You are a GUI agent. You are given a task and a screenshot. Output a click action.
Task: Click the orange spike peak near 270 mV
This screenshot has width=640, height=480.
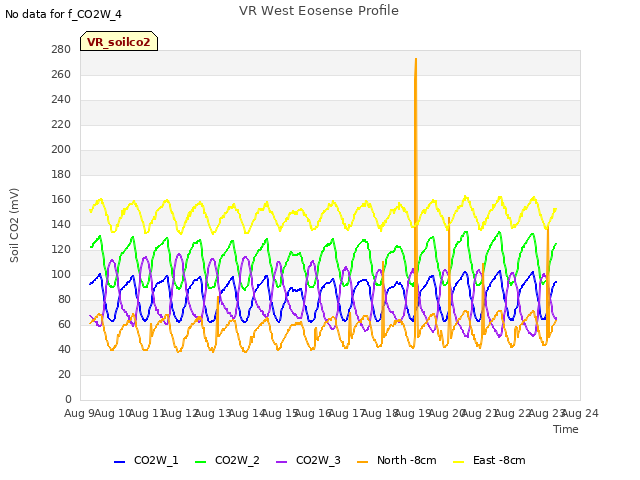(x=416, y=59)
